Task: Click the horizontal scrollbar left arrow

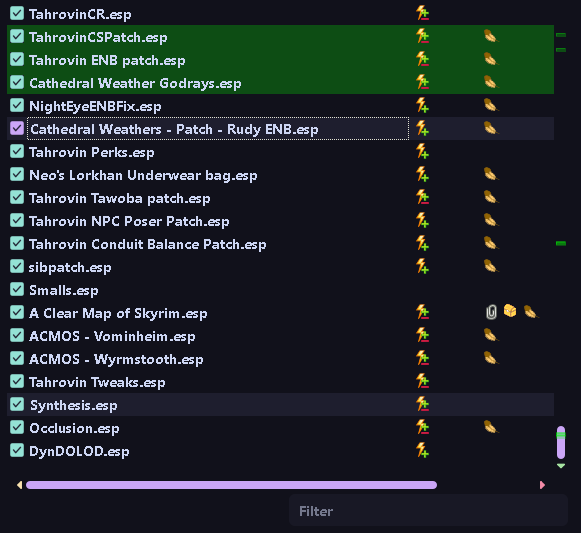Action: point(20,485)
